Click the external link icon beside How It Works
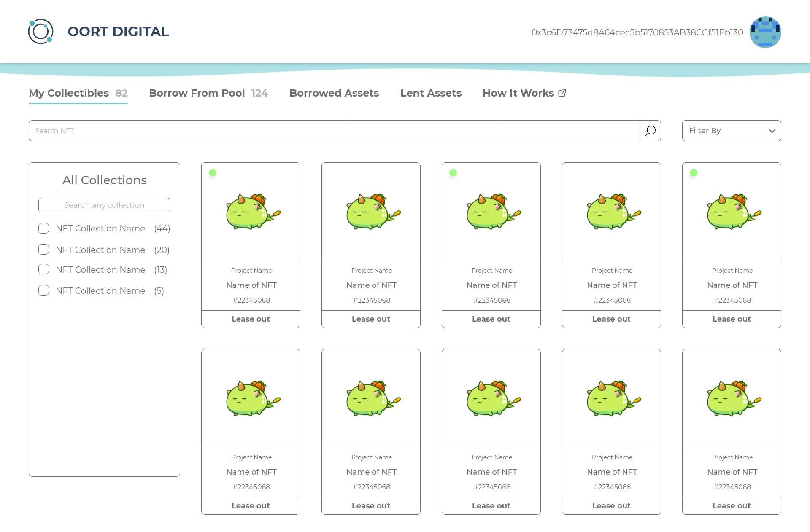 tap(562, 93)
